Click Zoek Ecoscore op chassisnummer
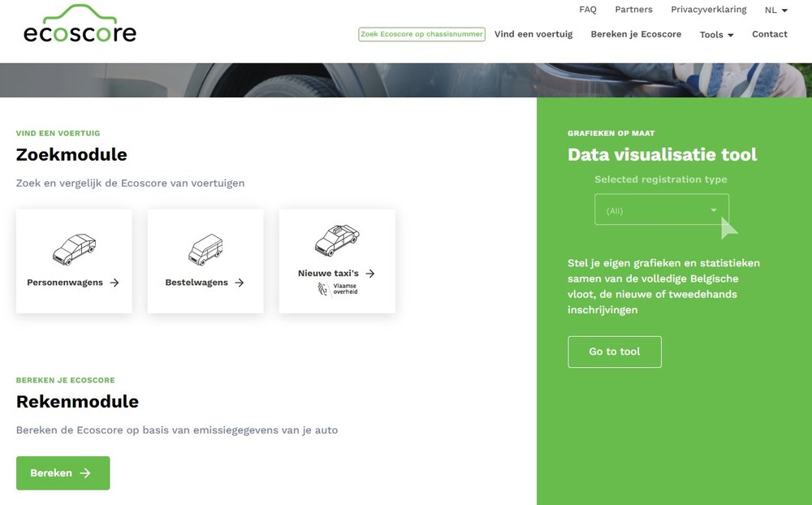 [x=421, y=34]
